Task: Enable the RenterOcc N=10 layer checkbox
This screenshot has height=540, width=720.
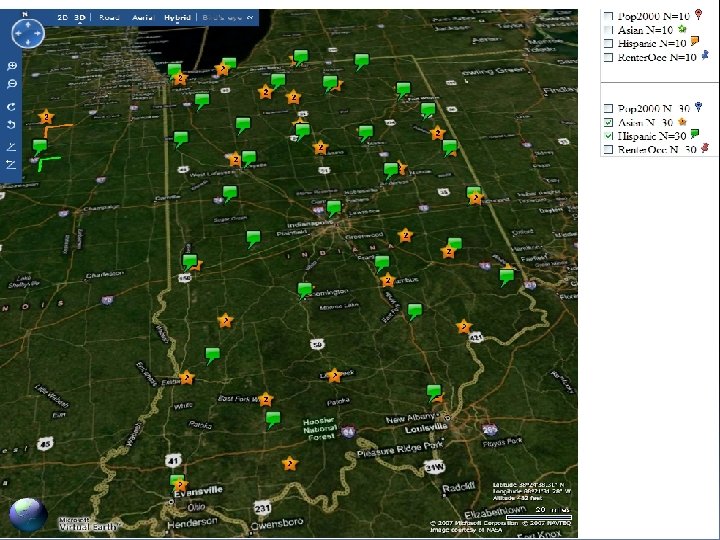Action: [608, 57]
